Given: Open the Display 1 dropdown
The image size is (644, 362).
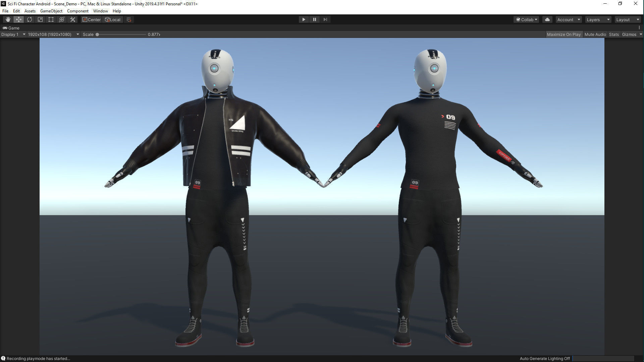Looking at the screenshot, I should [x=13, y=34].
